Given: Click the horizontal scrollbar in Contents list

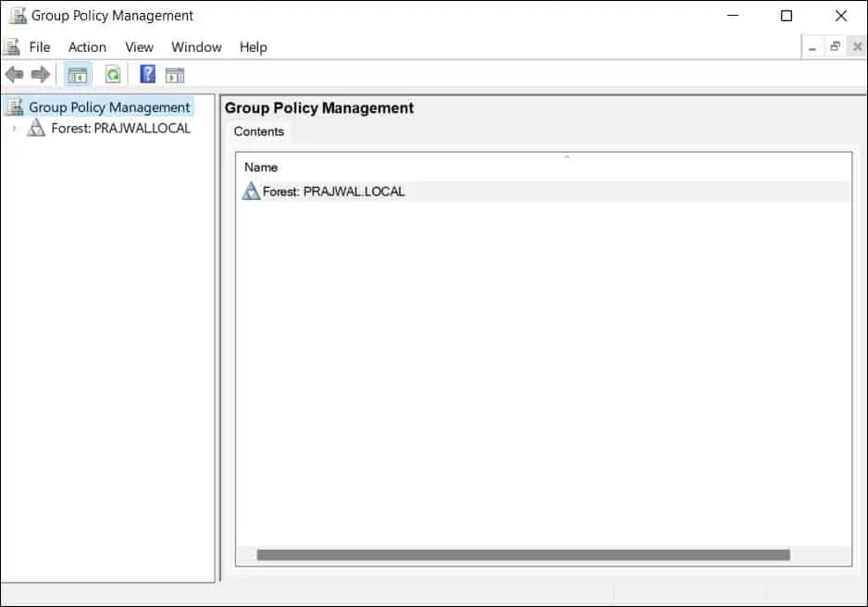Looking at the screenshot, I should 523,555.
